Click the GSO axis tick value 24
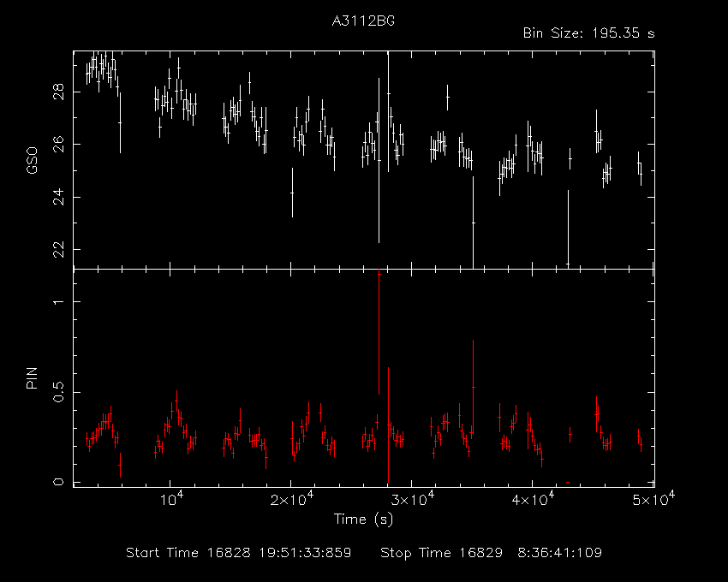 [x=58, y=197]
